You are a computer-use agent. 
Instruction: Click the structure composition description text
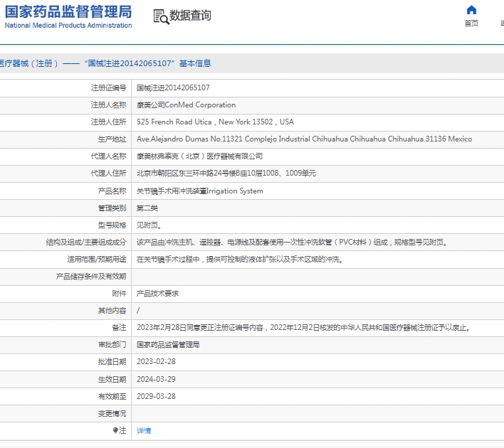(292, 242)
